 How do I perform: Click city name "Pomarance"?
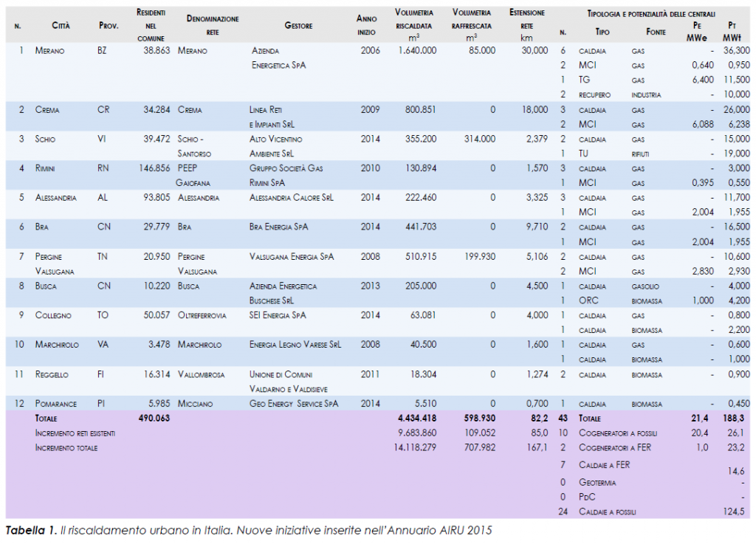tap(56, 404)
